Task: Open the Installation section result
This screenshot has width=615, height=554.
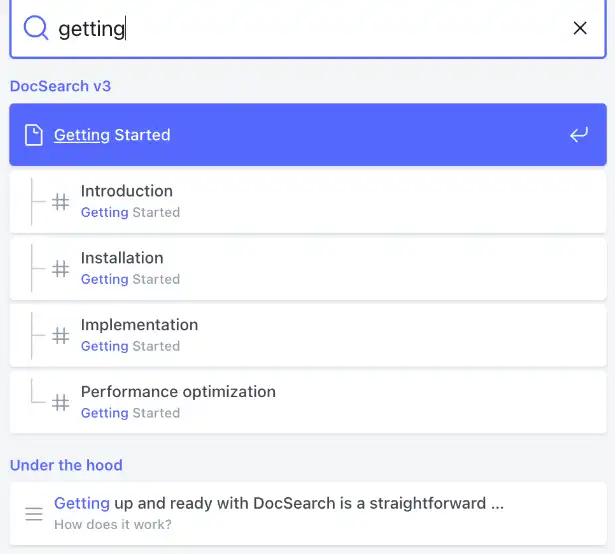Action: (308, 269)
